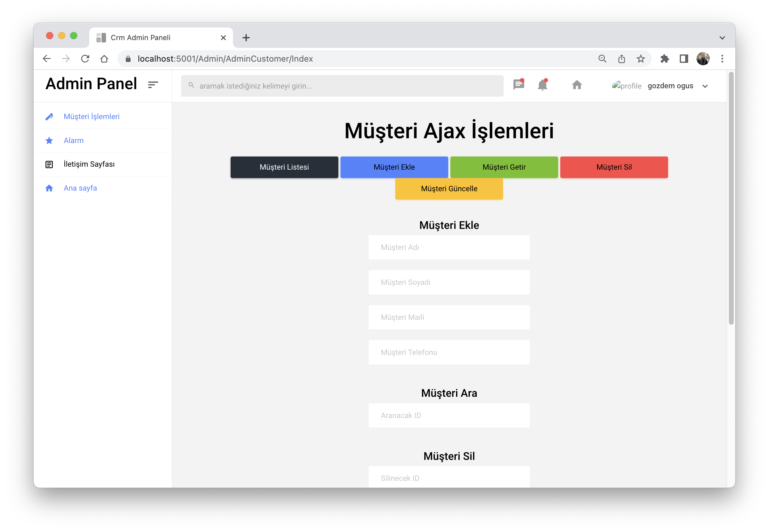
Task: Select the Crm Admin Paneli browser tab
Action: point(161,38)
